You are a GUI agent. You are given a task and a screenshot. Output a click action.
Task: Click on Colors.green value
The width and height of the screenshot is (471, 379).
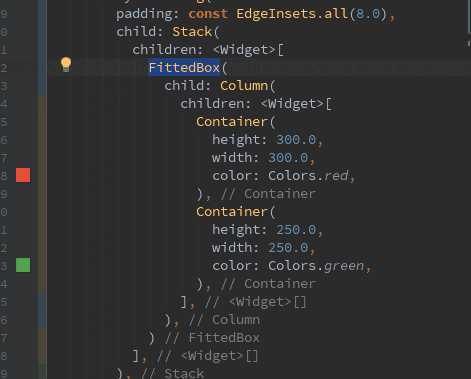click(316, 266)
